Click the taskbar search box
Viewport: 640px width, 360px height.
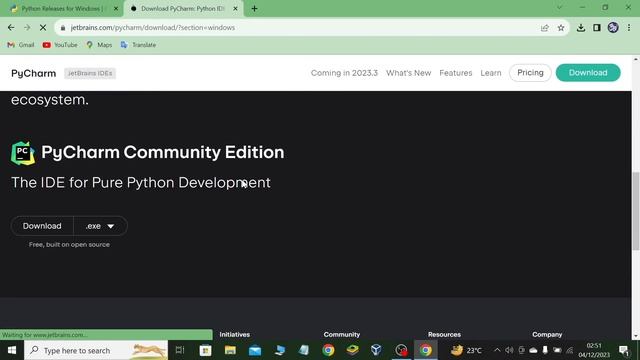96,350
